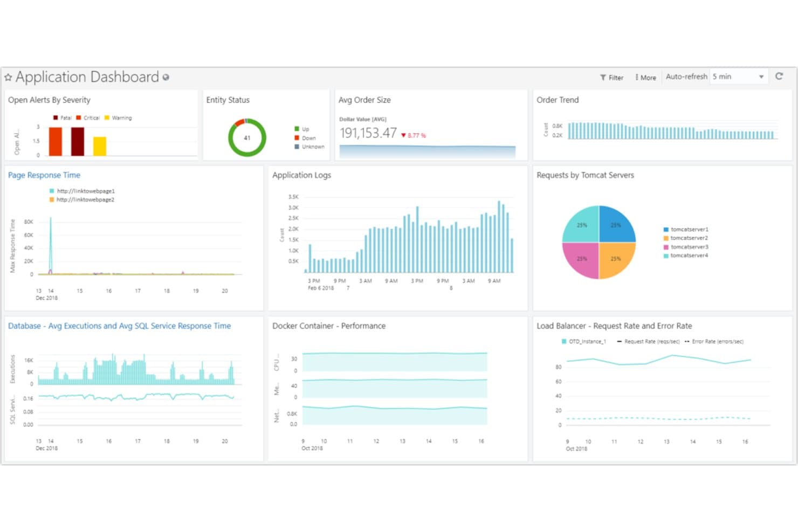Toggle the Unknown entity status legend
This screenshot has height=532, width=798.
click(x=309, y=147)
